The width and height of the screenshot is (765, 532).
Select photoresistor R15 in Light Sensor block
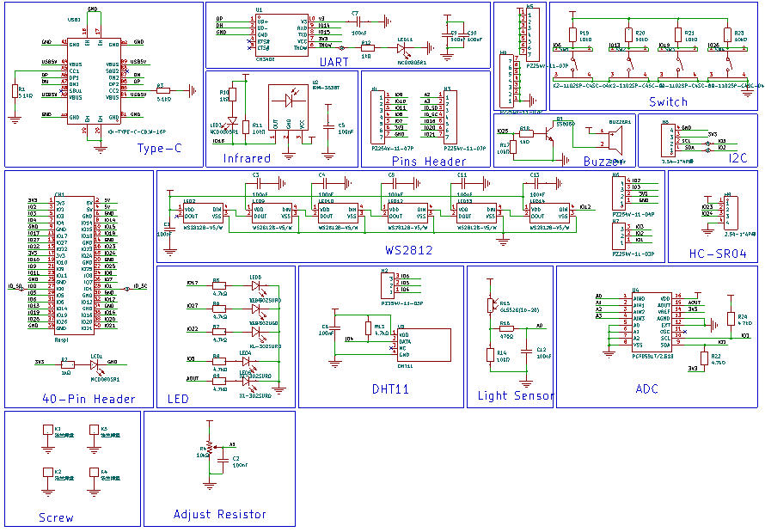click(x=490, y=306)
